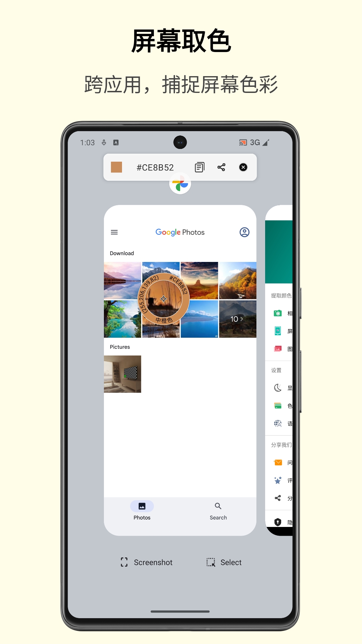Image resolution: width=362 pixels, height=644 pixels.
Task: Click the orange color swatch preview
Action: (x=116, y=167)
